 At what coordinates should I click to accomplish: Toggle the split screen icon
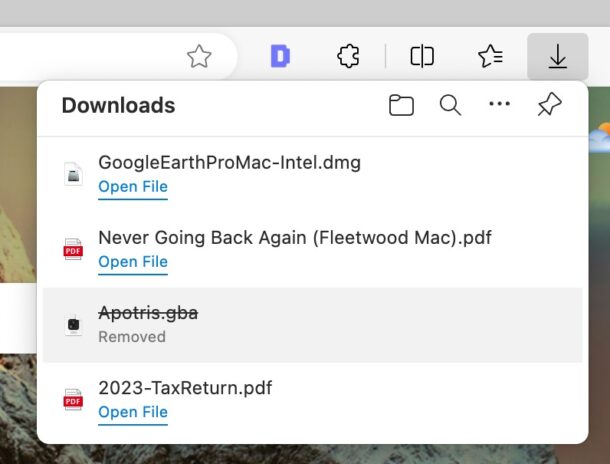click(422, 57)
